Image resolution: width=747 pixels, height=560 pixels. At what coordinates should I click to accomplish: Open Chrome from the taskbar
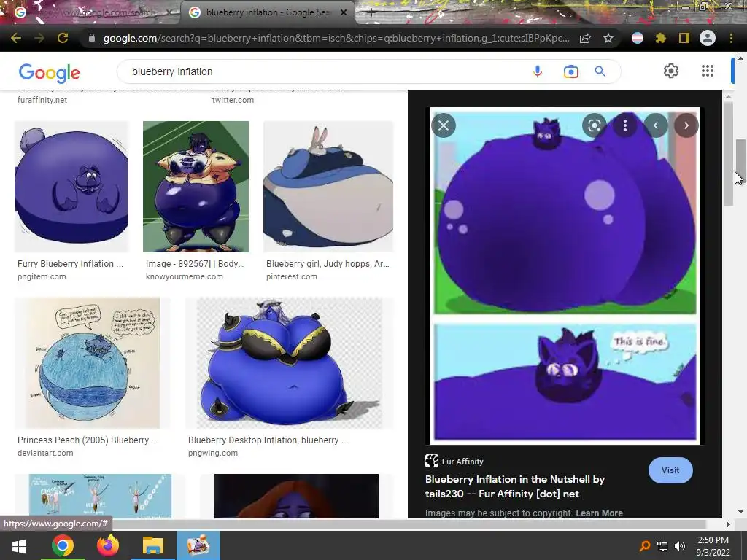point(63,545)
